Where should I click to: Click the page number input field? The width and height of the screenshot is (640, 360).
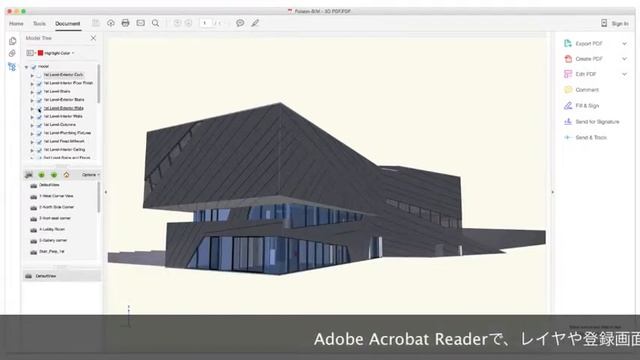point(205,23)
